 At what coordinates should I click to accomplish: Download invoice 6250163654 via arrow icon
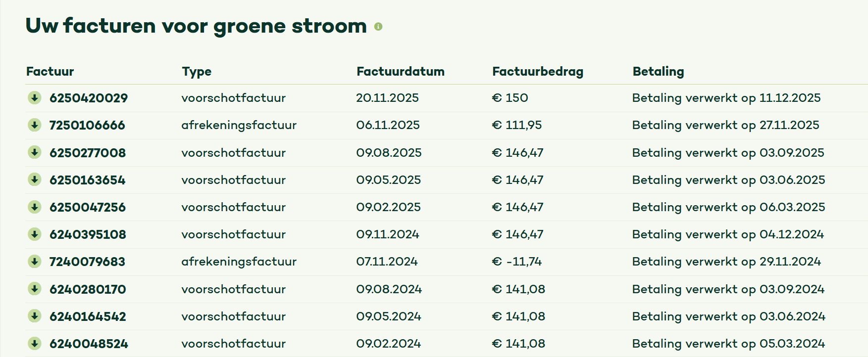pos(34,179)
